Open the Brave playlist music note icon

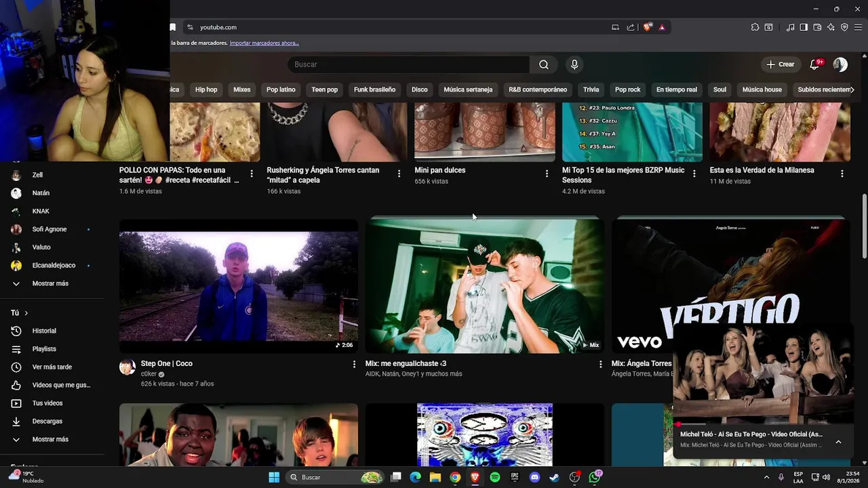790,27
